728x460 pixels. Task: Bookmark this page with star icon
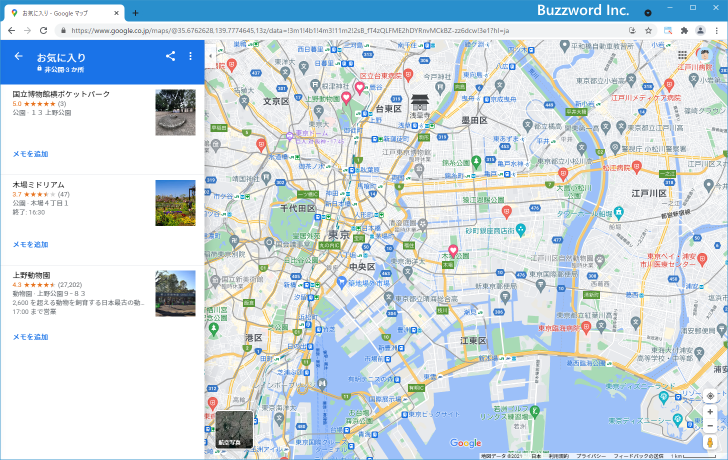pos(648,31)
